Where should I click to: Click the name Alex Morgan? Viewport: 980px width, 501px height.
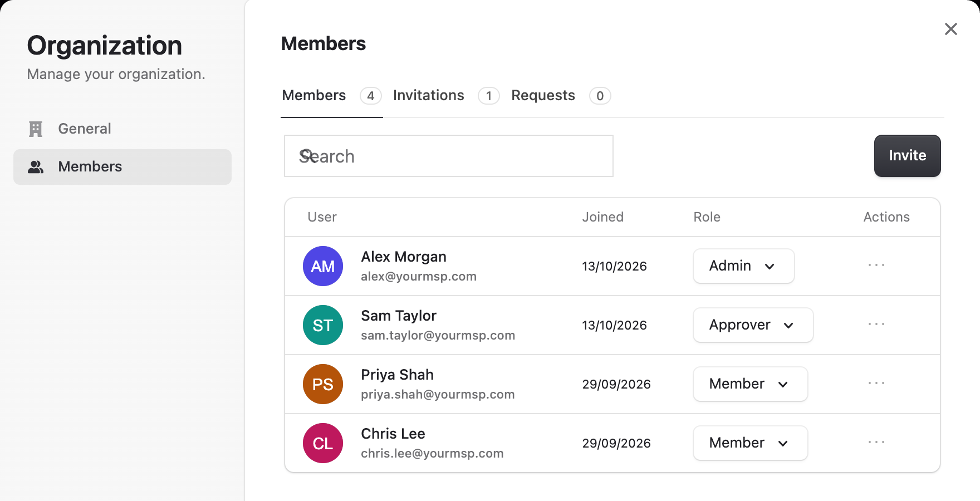click(x=404, y=257)
